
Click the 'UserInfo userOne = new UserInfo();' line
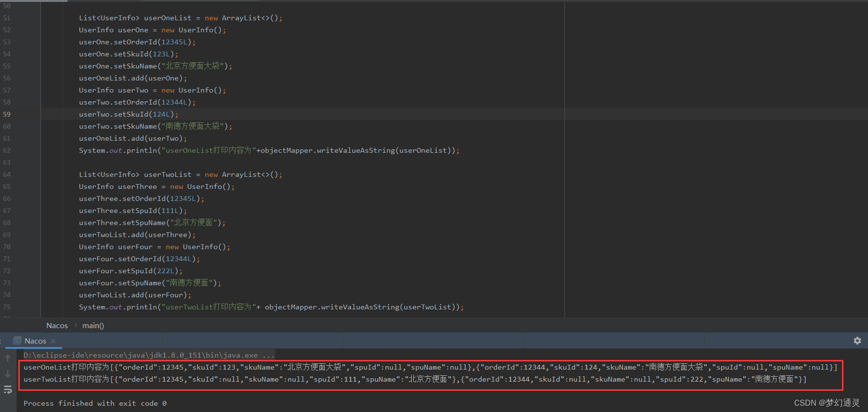pos(152,30)
